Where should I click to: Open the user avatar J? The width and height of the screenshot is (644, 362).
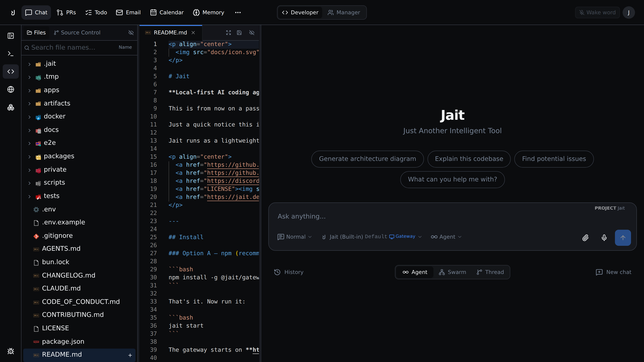(x=629, y=13)
